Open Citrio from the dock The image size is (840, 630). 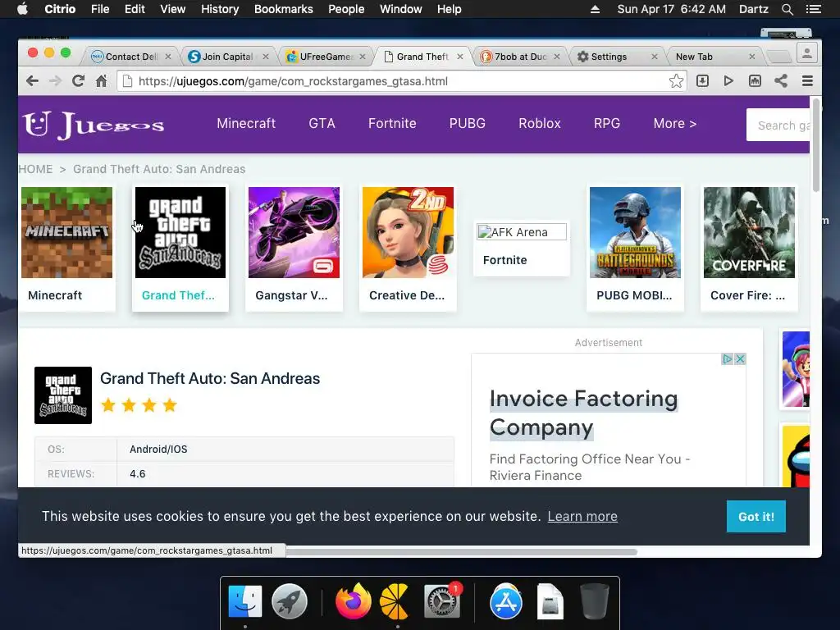(395, 601)
